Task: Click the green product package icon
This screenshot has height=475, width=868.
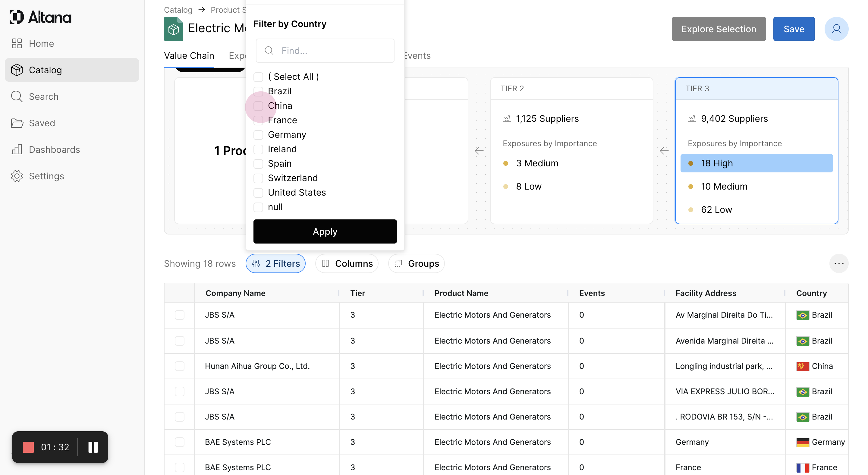Action: pyautogui.click(x=174, y=29)
